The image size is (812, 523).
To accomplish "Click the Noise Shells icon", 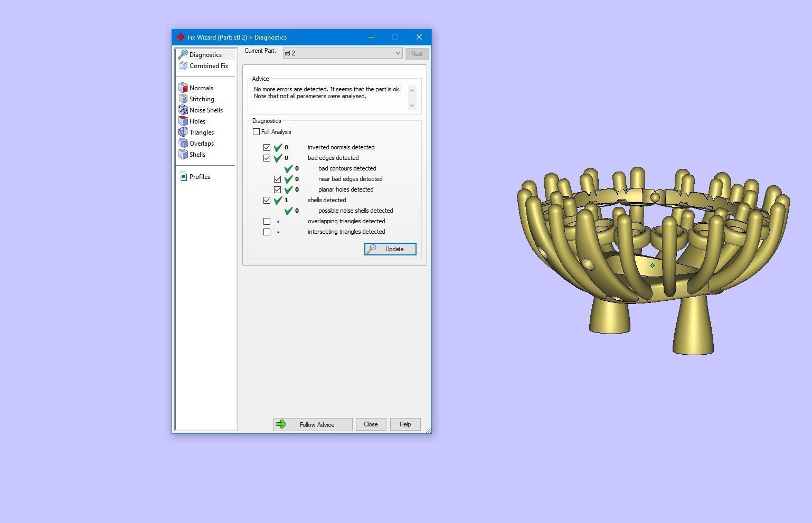I will [183, 110].
